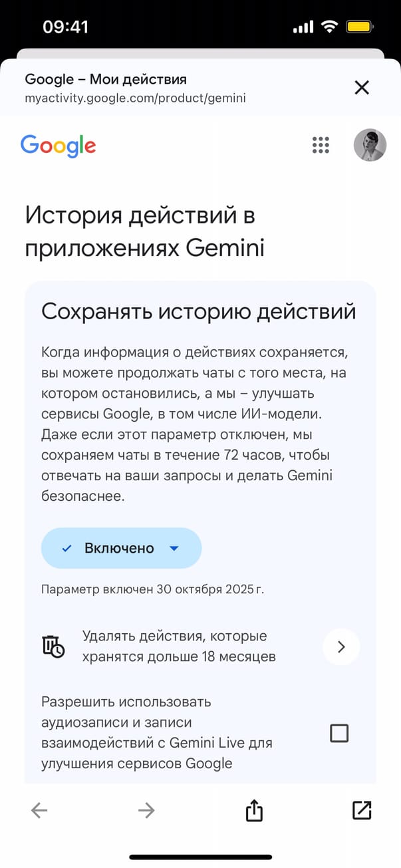This screenshot has height=868, width=401.
Task: Open the Google apps grid menu
Action: click(321, 145)
